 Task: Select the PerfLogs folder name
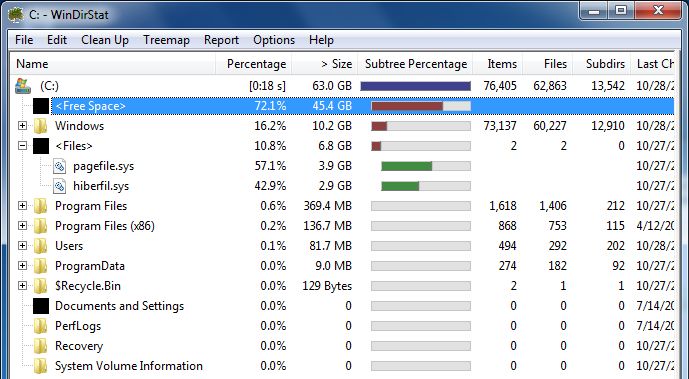pyautogui.click(x=78, y=326)
